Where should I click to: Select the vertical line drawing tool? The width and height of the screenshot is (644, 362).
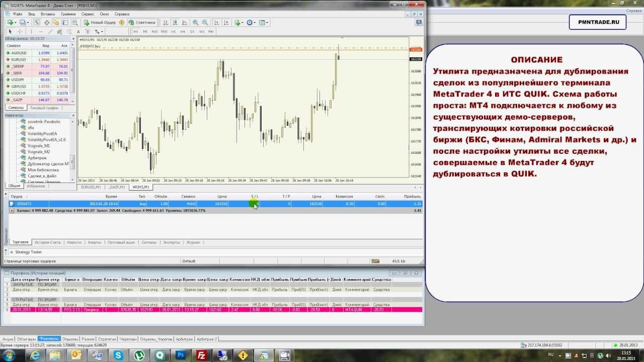pyautogui.click(x=31, y=32)
